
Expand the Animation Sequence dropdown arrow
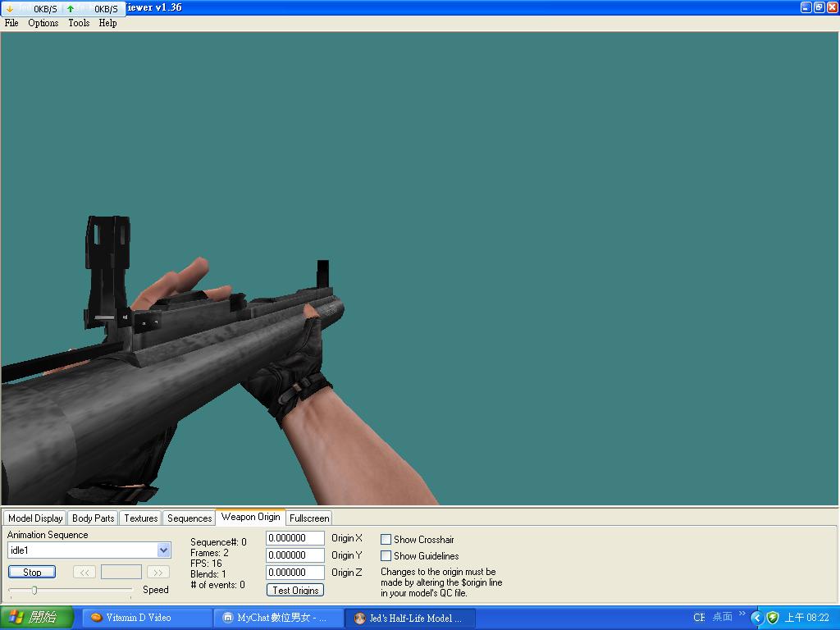(164, 550)
